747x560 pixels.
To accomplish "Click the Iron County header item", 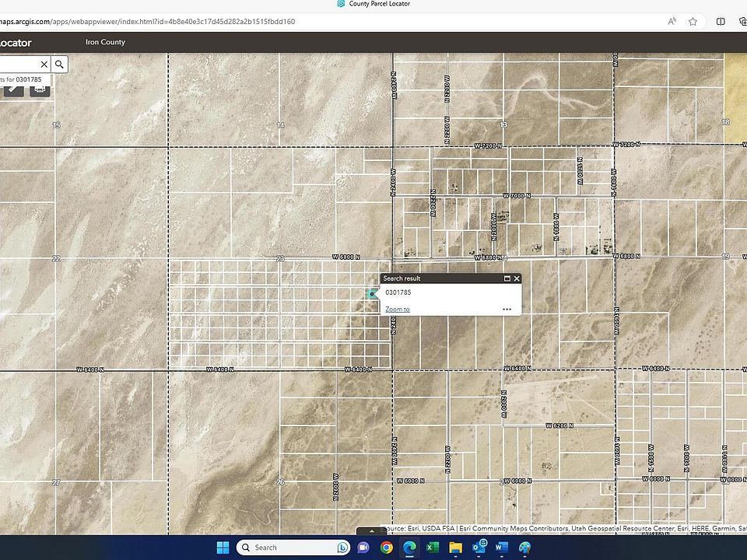I will tap(105, 42).
